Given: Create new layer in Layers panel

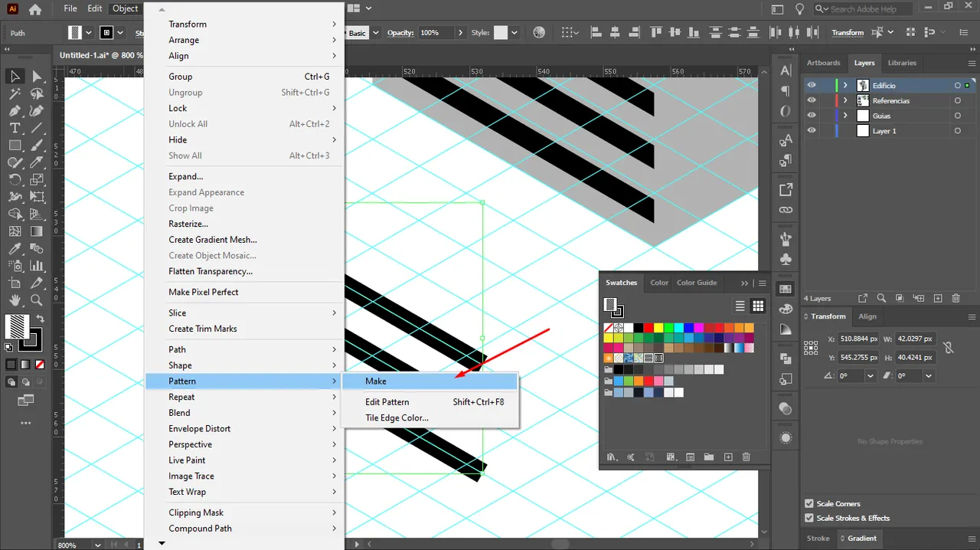Looking at the screenshot, I should click(x=937, y=298).
